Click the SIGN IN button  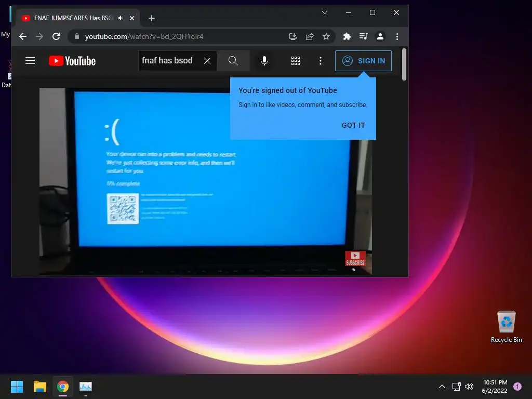pyautogui.click(x=363, y=61)
